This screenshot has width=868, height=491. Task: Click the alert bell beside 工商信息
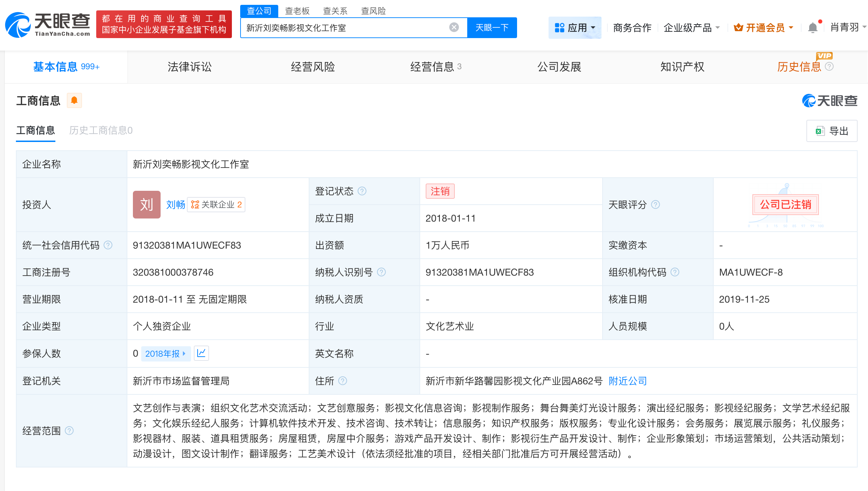(74, 100)
